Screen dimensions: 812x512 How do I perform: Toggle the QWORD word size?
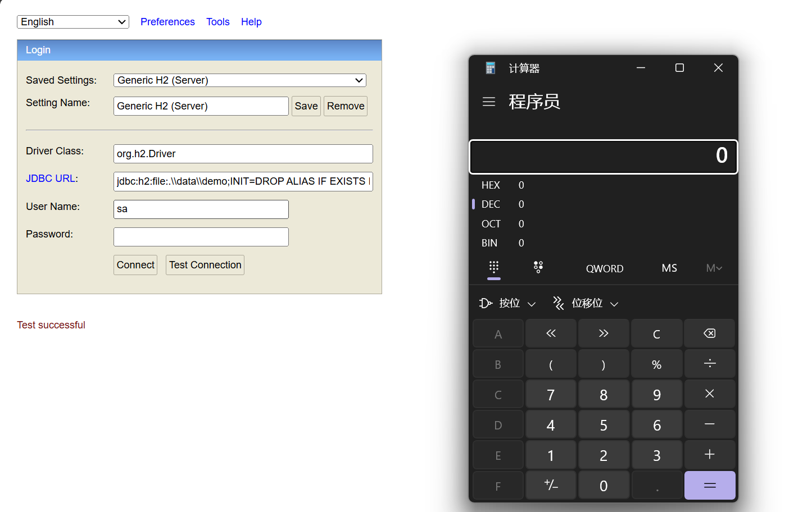604,268
